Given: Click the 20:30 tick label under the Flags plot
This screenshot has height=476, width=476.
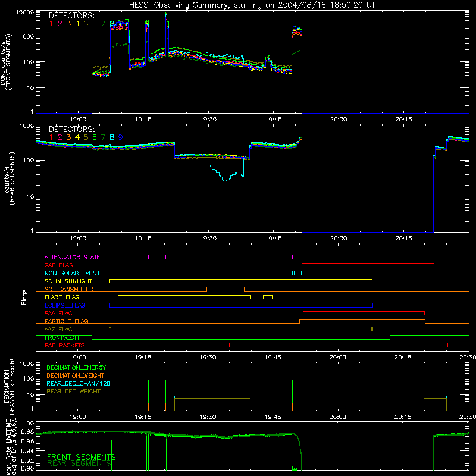Looking at the screenshot, I should click(468, 358).
